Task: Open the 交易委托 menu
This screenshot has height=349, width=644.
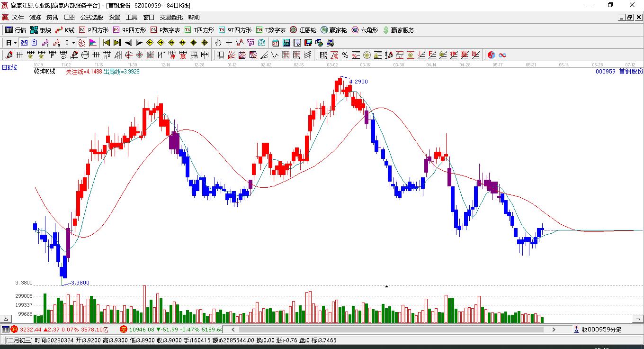Action: 171,18
